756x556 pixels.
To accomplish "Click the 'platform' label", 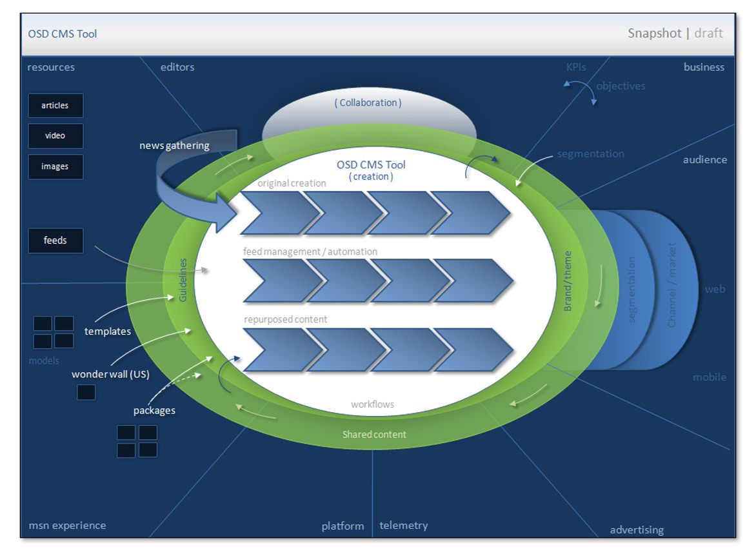I will 343,526.
